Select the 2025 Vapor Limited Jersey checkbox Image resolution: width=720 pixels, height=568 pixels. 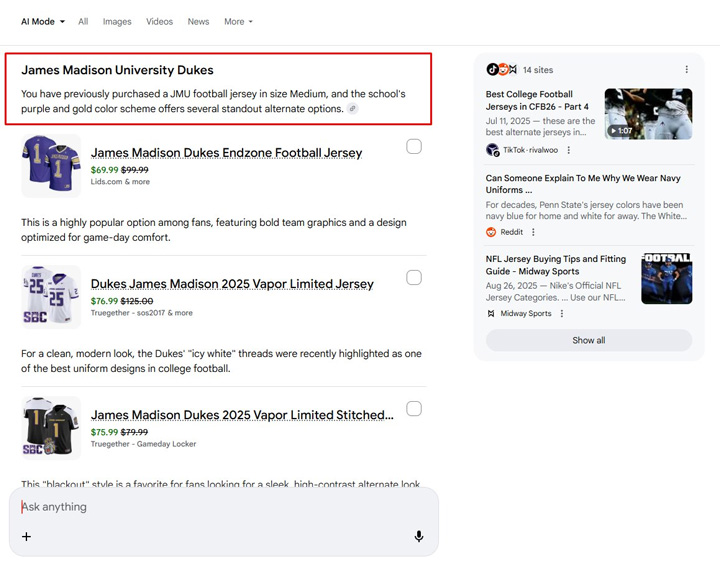pyautogui.click(x=414, y=278)
